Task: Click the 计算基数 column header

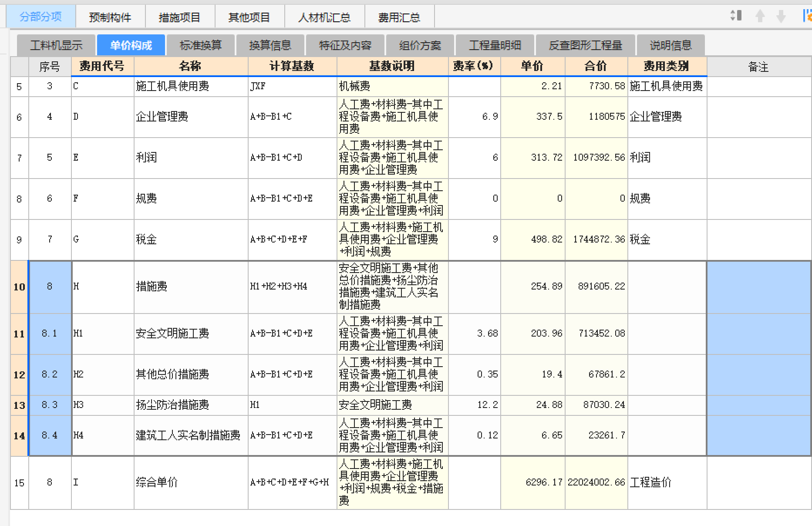Action: point(292,66)
